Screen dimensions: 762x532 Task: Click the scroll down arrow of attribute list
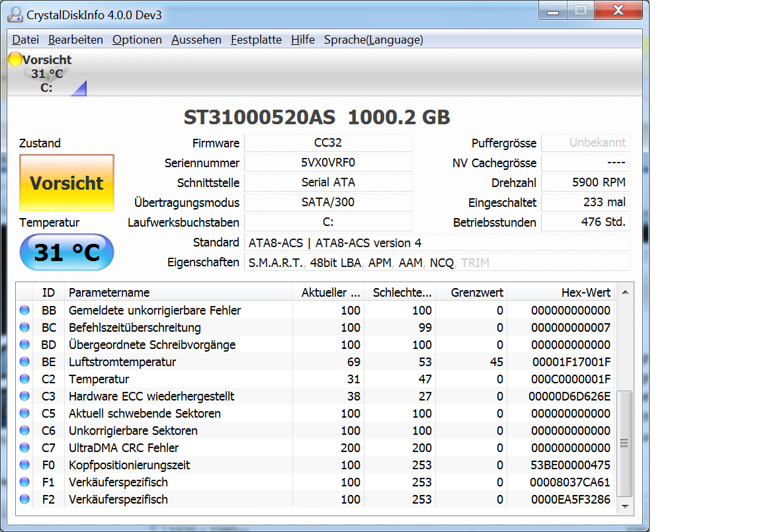625,506
